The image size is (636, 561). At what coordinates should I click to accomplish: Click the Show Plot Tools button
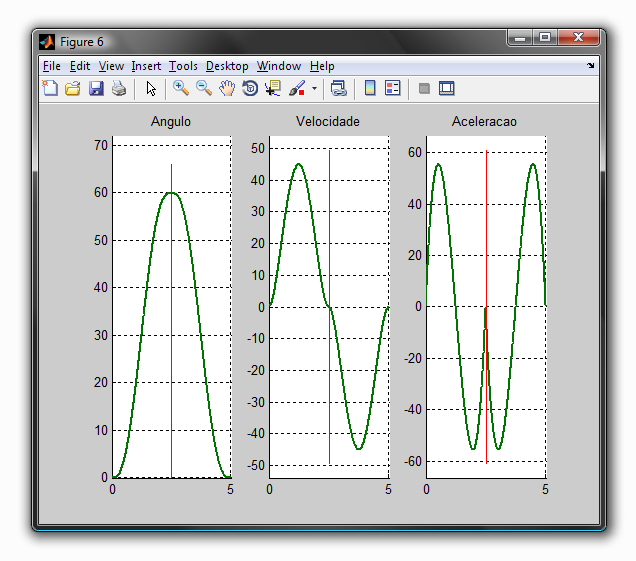point(447,89)
